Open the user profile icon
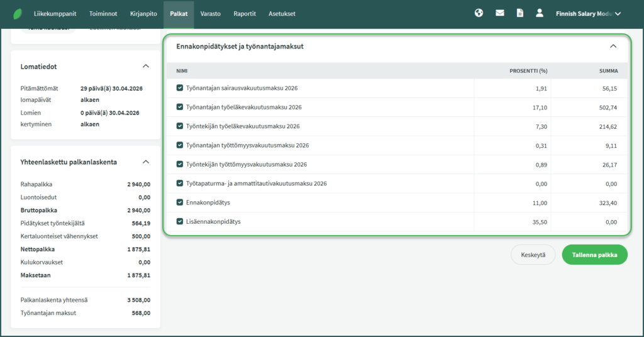This screenshot has width=644, height=337. [x=539, y=13]
